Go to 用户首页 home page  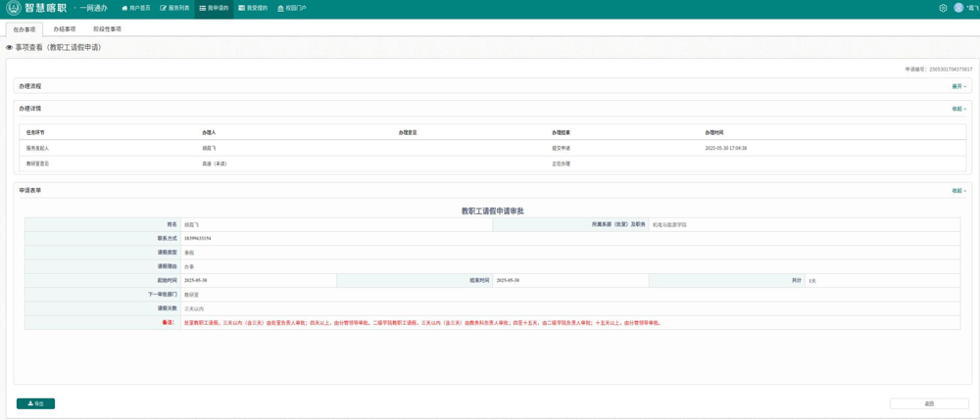coord(136,8)
